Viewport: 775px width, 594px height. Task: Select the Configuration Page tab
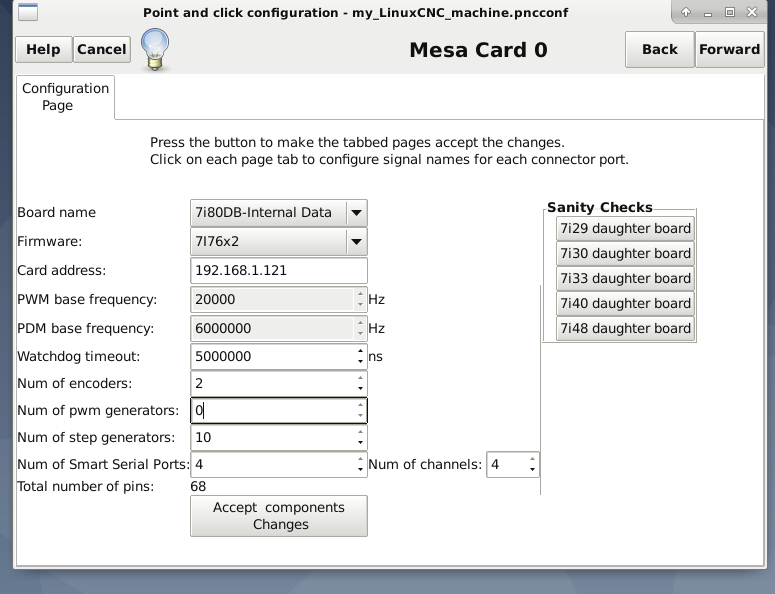66,97
